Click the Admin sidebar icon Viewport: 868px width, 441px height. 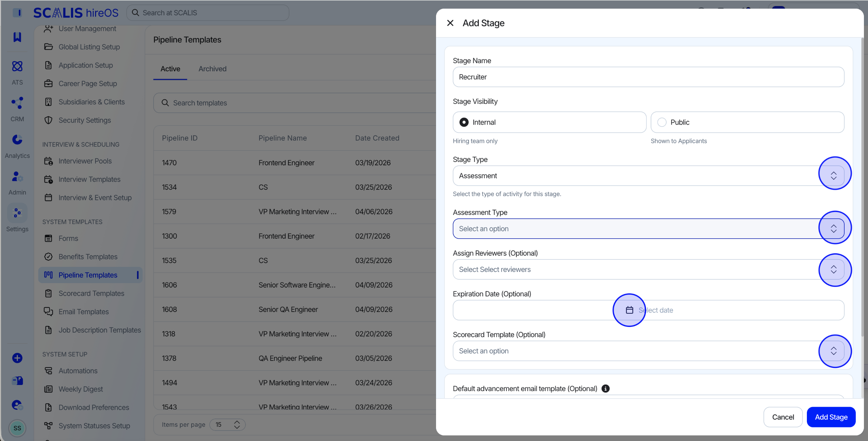(17, 177)
